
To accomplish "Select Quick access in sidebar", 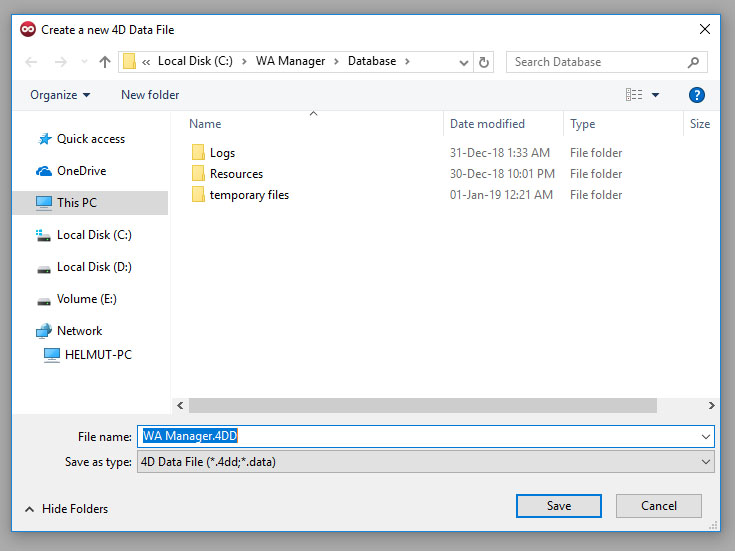I will click(91, 139).
